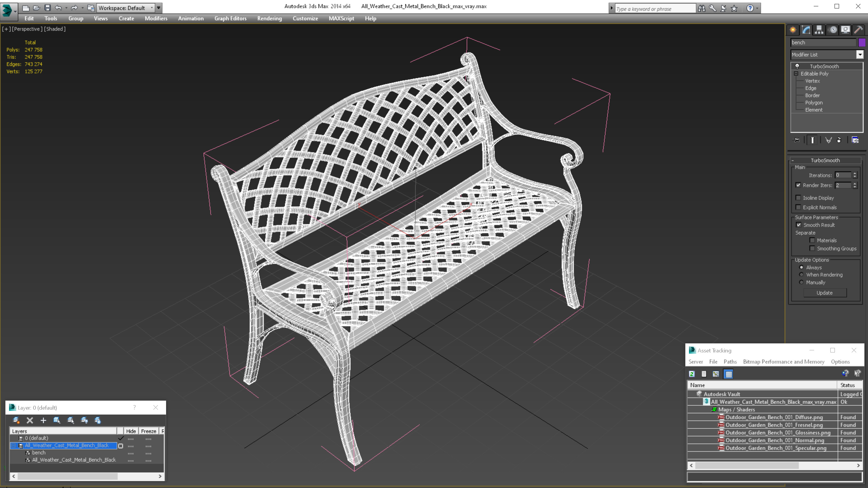Open the Modifier List dropdown
Screen dimensions: 868x488
860,55
